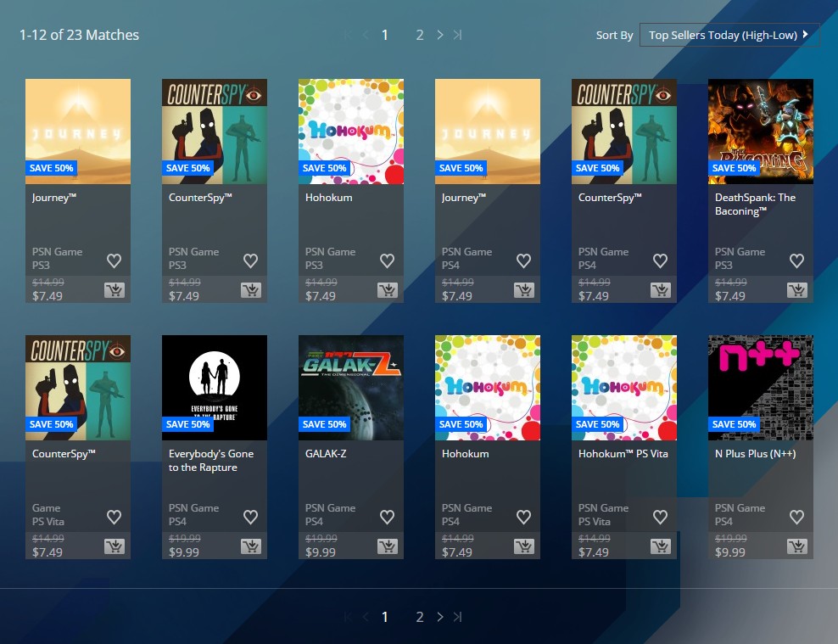The height and width of the screenshot is (644, 838).
Task: Click the N++ cover art thumbnail
Action: click(761, 387)
